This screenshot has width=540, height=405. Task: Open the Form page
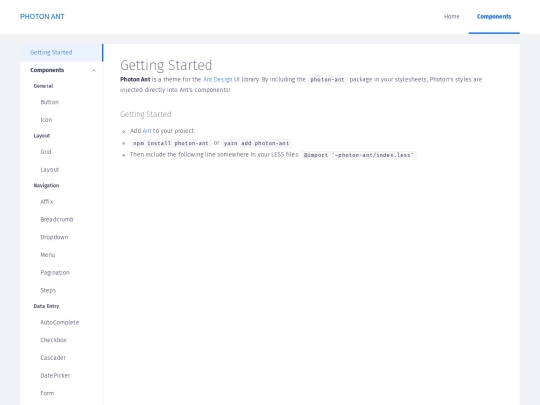47,393
